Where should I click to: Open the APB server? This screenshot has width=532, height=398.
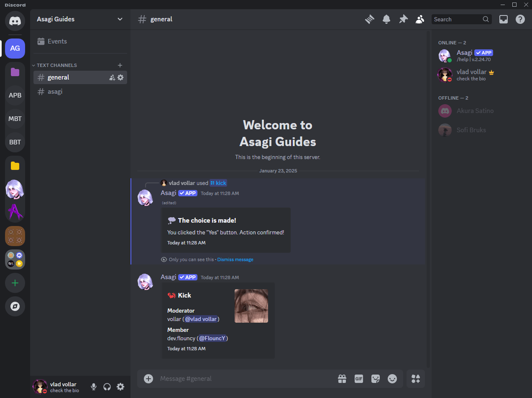(15, 95)
